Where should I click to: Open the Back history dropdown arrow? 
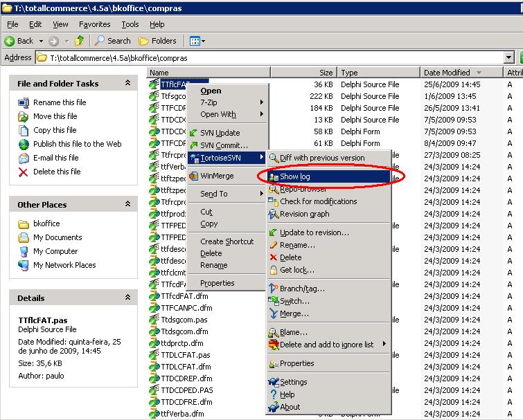41,41
